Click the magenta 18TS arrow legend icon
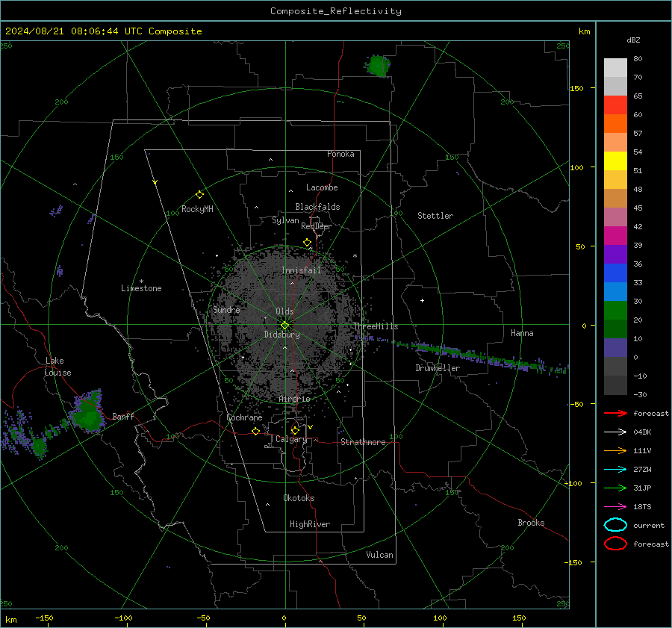This screenshot has height=628, width=672. 615,507
